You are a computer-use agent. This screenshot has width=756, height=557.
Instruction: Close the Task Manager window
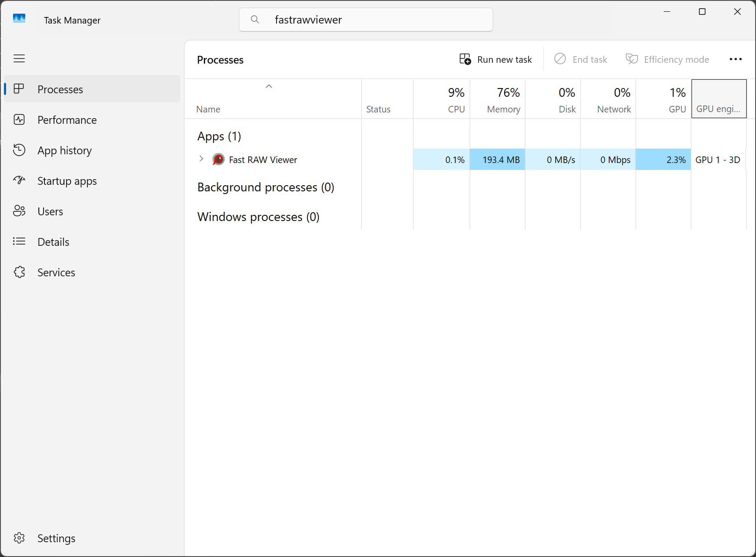coord(737,12)
